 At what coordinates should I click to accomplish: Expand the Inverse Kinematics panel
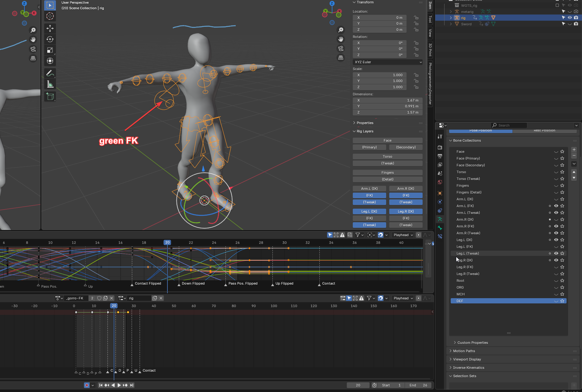coord(468,368)
